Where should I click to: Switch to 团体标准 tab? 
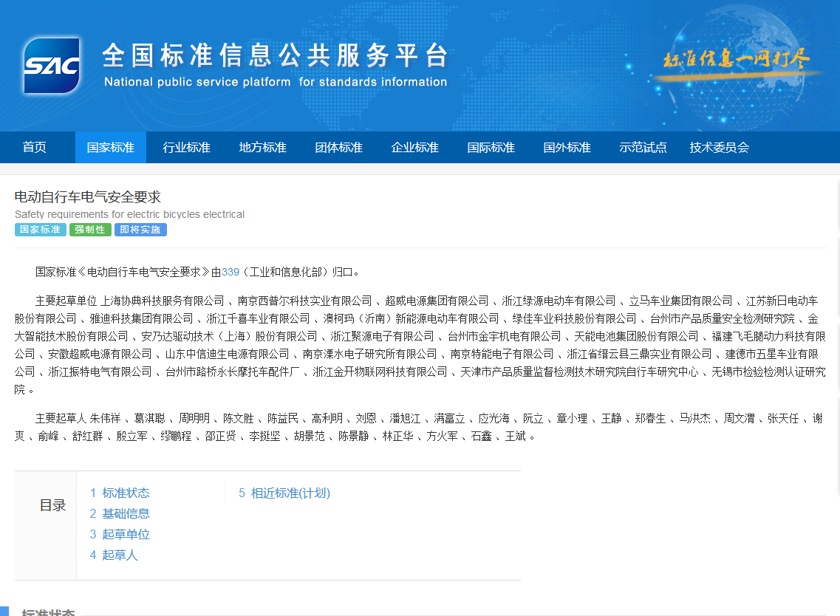tap(339, 148)
